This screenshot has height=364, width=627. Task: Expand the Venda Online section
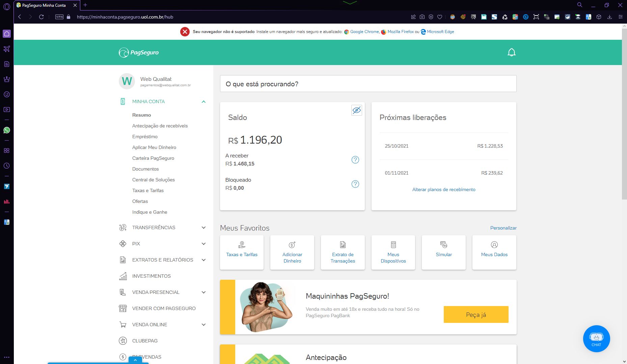click(x=203, y=325)
